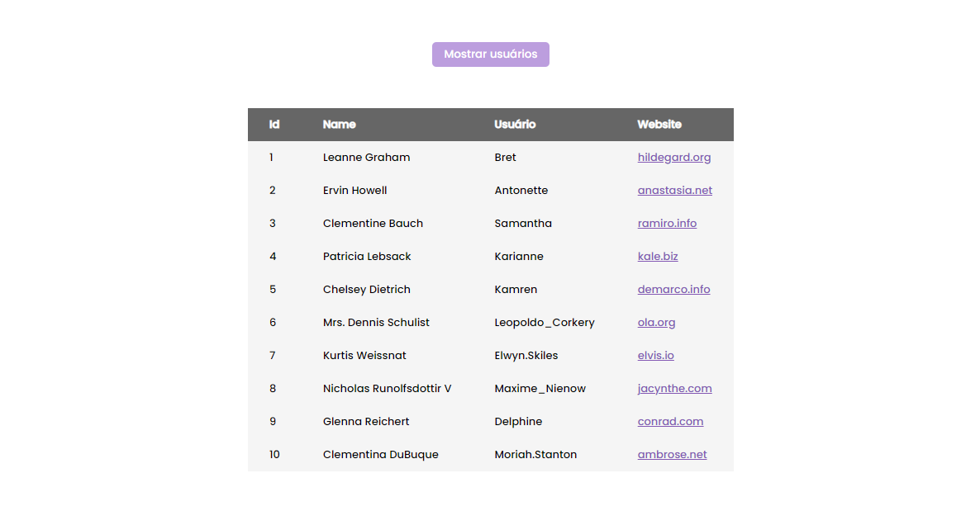
Task: Follow the kale.biz link
Action: tap(658, 257)
